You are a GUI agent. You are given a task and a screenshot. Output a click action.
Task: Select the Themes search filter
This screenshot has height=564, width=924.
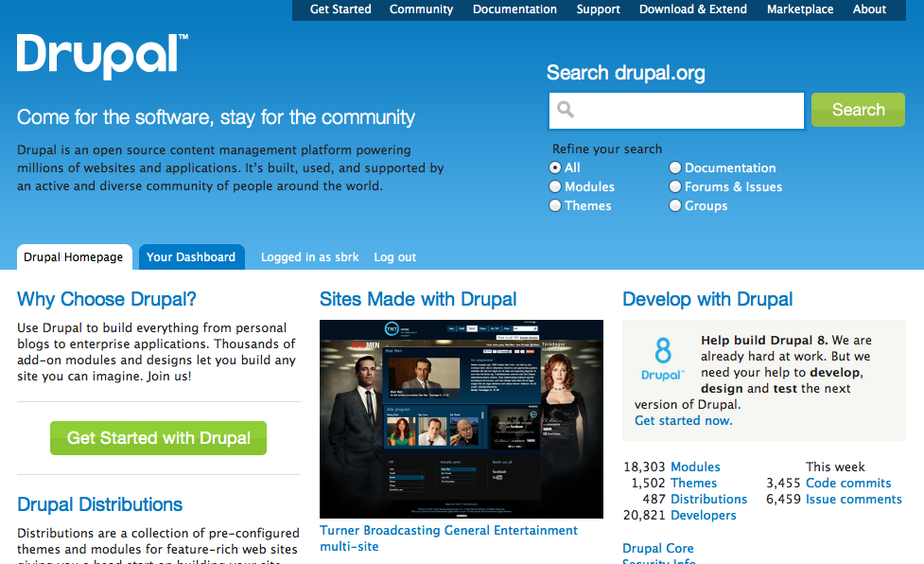pyautogui.click(x=555, y=205)
